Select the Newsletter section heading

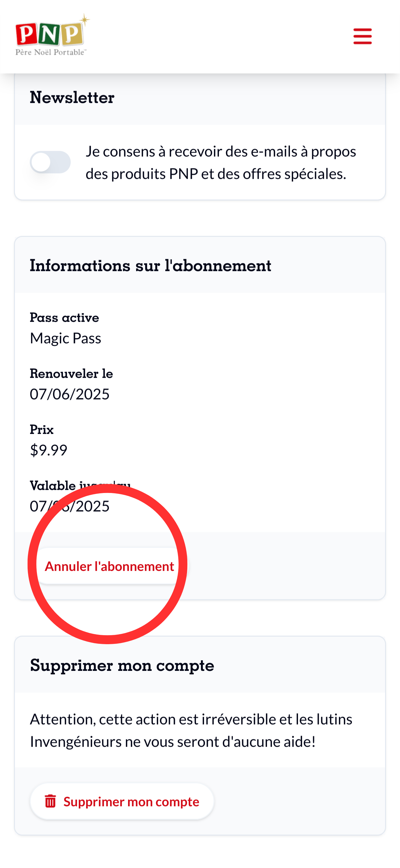point(72,97)
